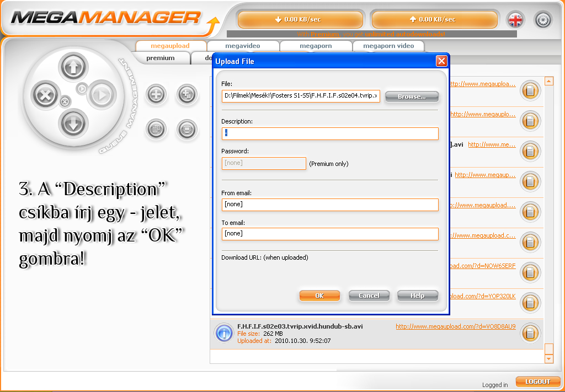Click the Premium unlimited autodownloads banner
Image resolution: width=565 pixels, height=392 pixels.
coord(371,34)
